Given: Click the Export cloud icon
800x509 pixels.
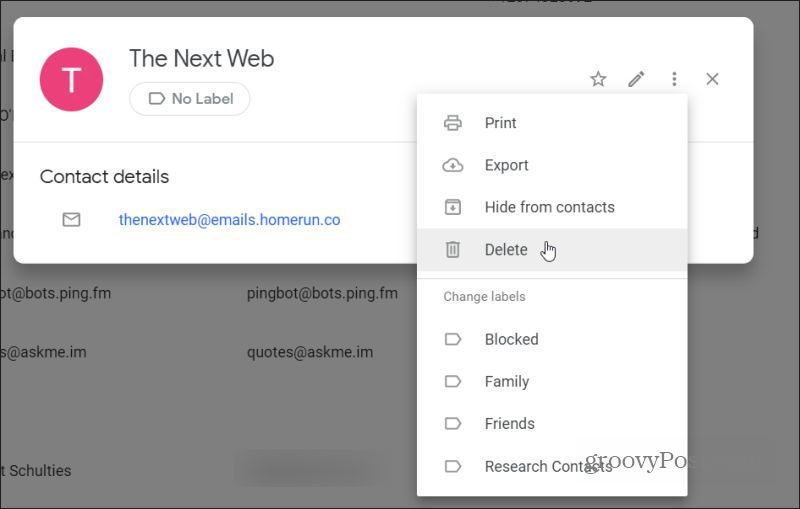Looking at the screenshot, I should click(453, 165).
